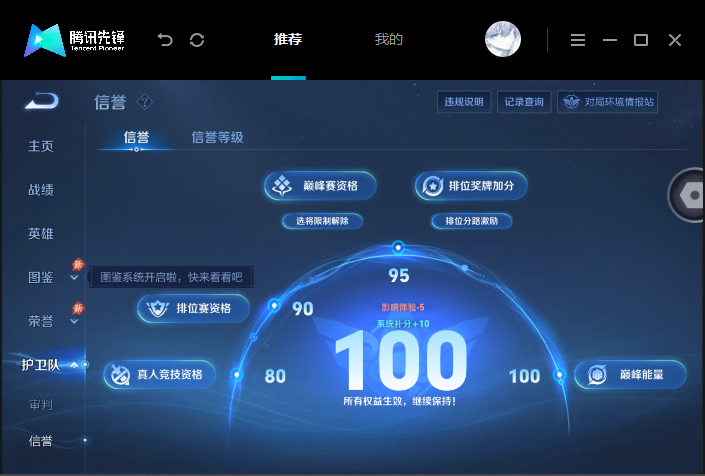Click the refresh icon in title bar
This screenshot has width=705, height=476.
coord(197,40)
